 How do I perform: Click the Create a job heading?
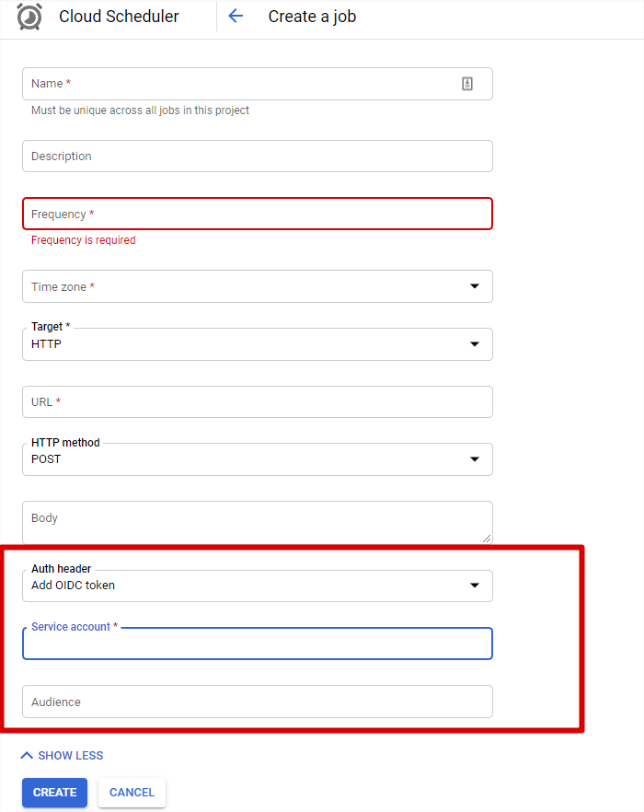tap(312, 17)
